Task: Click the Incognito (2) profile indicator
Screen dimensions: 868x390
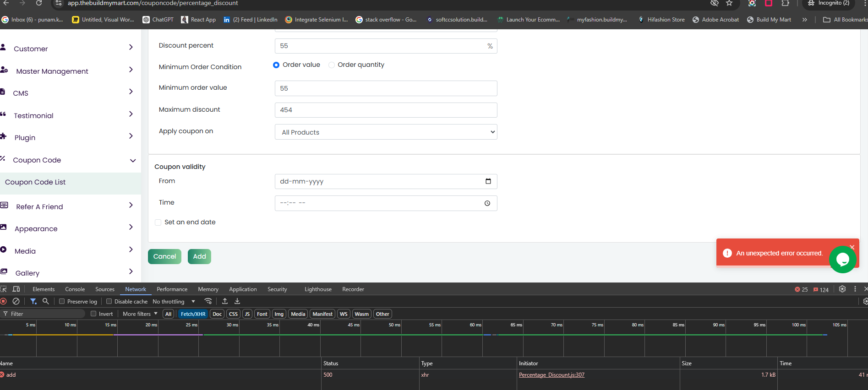Action: (829, 3)
